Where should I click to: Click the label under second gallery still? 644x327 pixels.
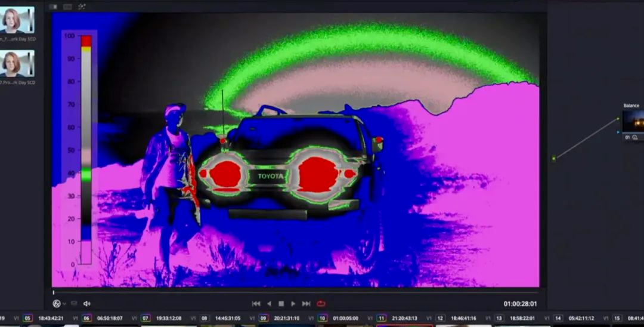[18, 82]
